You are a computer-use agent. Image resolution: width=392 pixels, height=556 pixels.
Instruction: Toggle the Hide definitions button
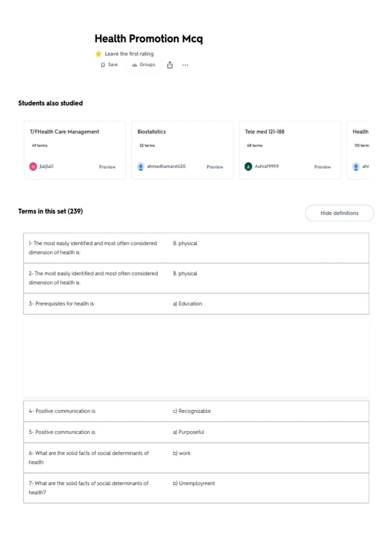click(339, 213)
